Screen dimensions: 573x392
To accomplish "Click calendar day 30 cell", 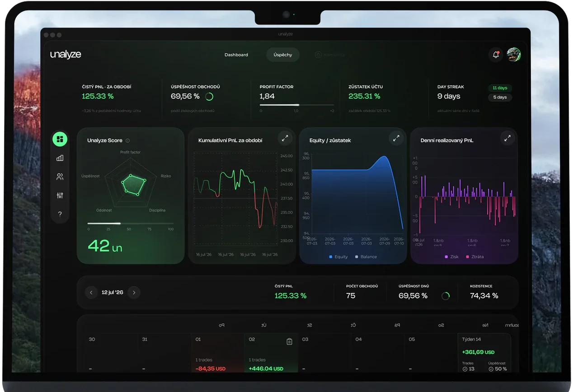I will pos(111,353).
